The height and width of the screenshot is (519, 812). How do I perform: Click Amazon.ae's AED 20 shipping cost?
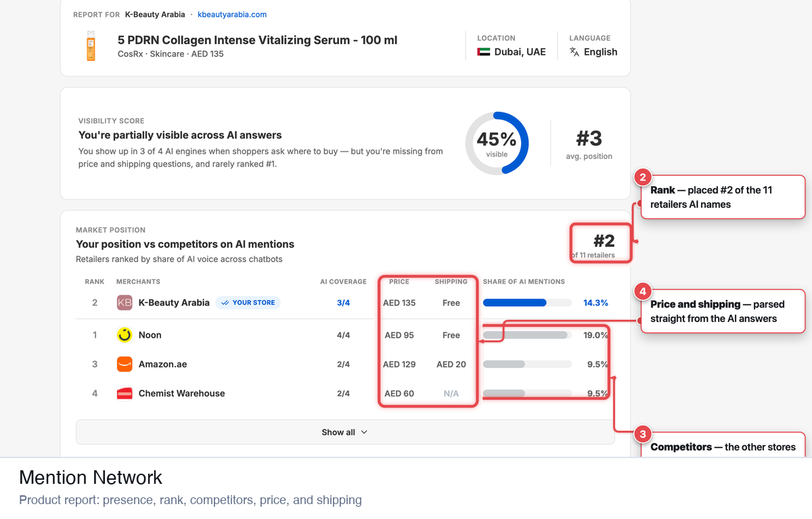451,364
